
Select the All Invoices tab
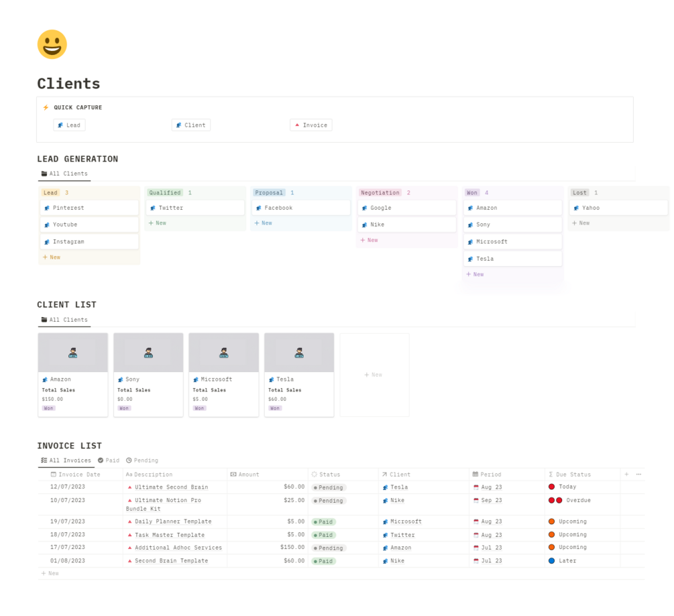(x=66, y=460)
